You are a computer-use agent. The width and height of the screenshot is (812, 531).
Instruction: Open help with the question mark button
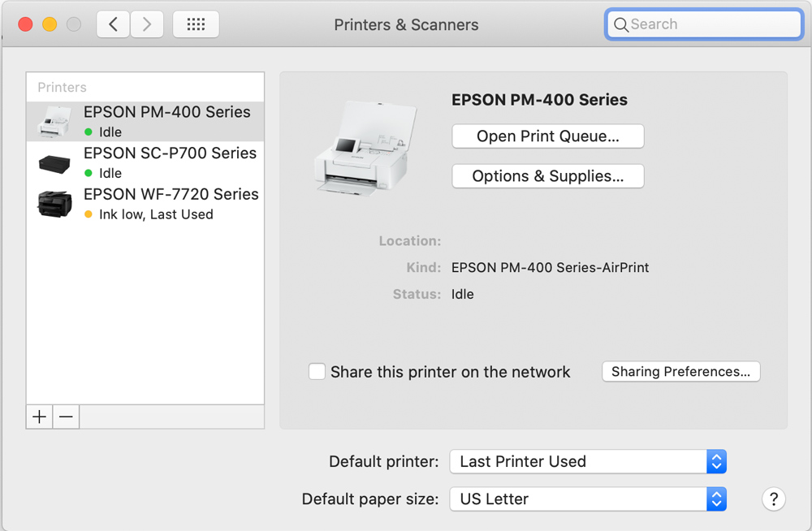coord(774,499)
